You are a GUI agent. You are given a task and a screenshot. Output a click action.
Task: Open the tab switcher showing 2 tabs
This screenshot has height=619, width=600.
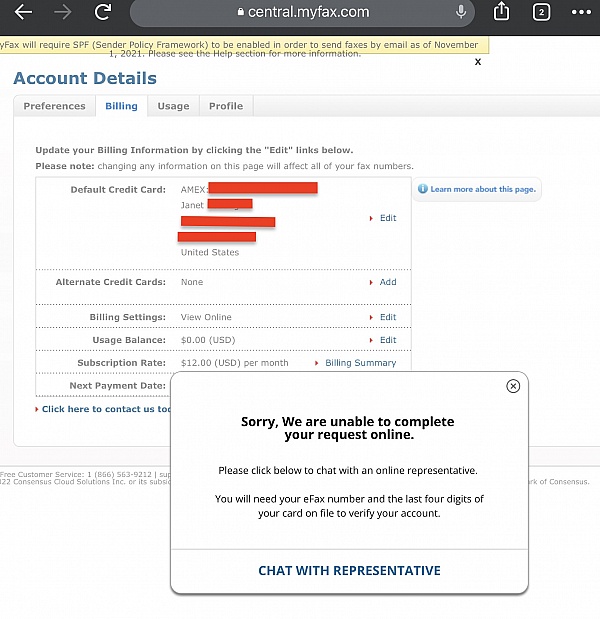coord(542,12)
